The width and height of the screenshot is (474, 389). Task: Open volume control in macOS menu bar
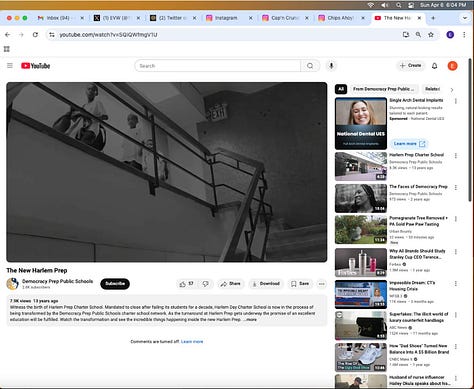click(x=384, y=5)
